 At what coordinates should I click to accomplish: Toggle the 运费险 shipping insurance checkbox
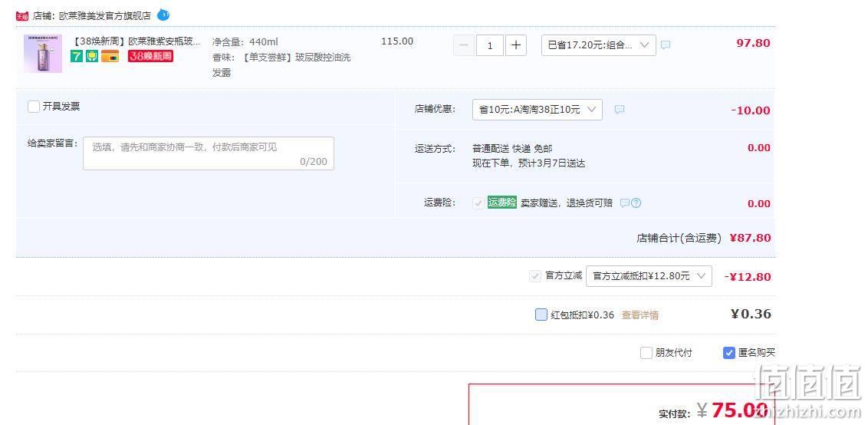pos(478,203)
